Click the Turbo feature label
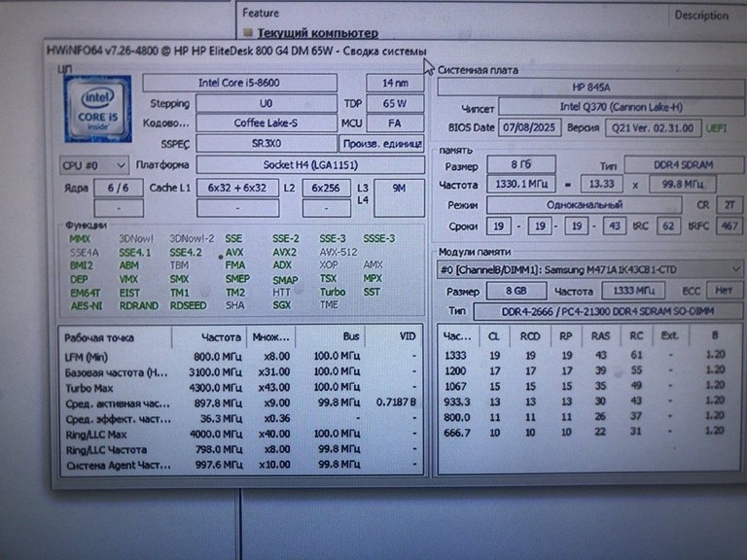This screenshot has height=560, width=747. click(x=333, y=292)
